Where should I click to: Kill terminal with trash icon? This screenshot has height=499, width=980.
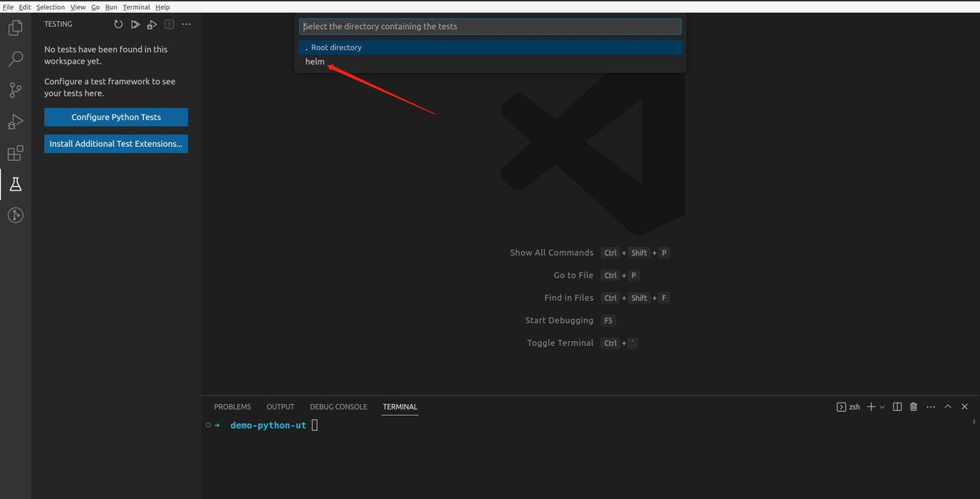point(913,406)
